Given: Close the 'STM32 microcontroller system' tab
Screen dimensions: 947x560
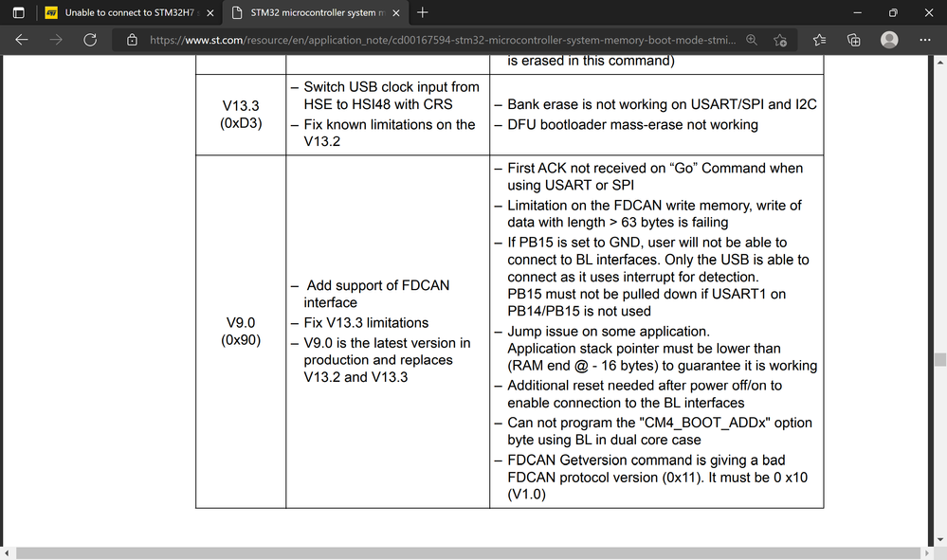Looking at the screenshot, I should click(x=396, y=12).
